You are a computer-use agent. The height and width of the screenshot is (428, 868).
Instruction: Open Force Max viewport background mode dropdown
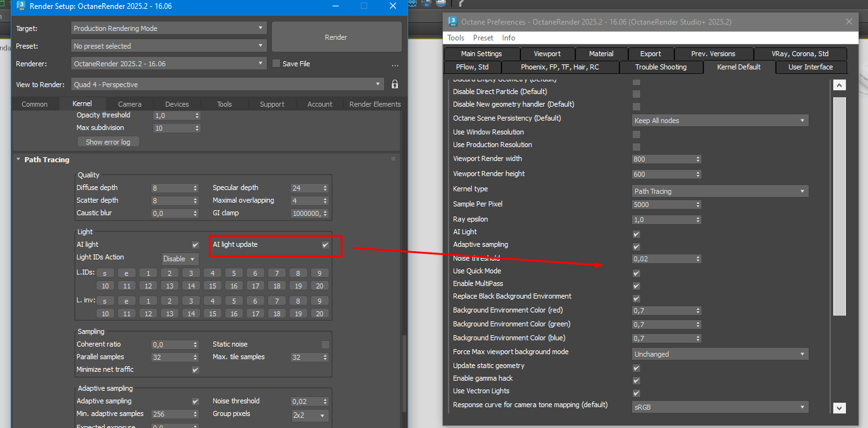[x=720, y=354]
